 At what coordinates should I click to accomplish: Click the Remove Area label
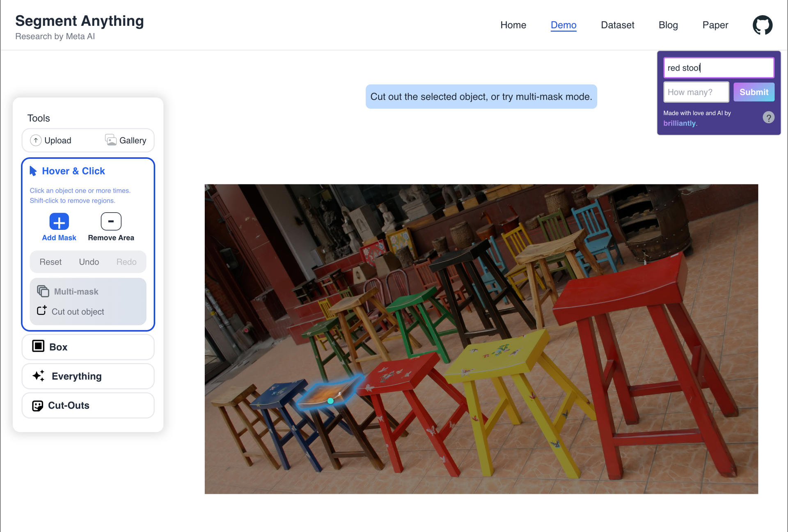[111, 238]
